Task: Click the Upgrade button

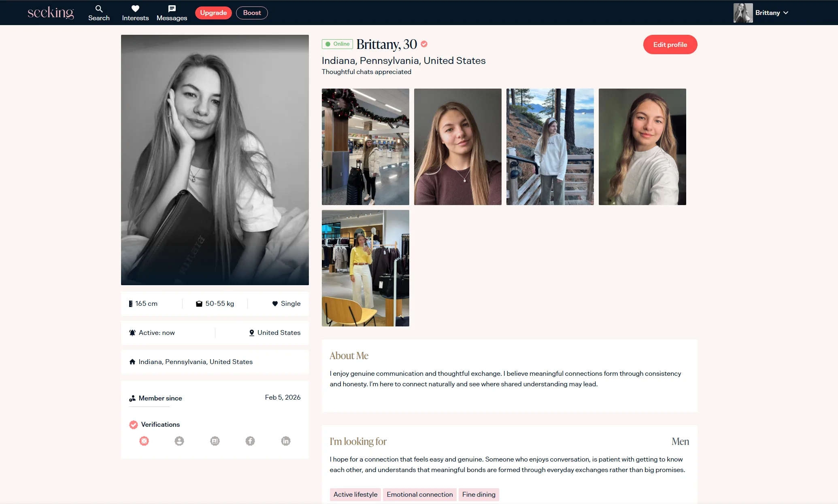Action: click(x=213, y=13)
